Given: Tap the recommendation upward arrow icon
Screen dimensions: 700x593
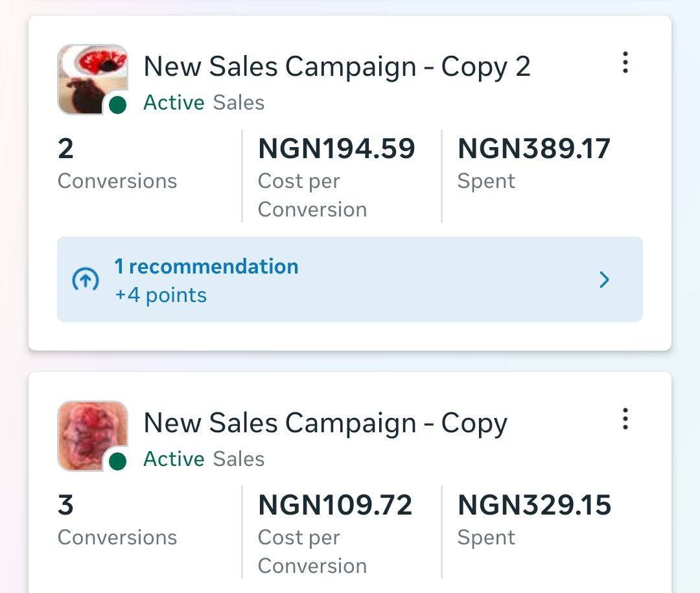Looking at the screenshot, I should [86, 279].
